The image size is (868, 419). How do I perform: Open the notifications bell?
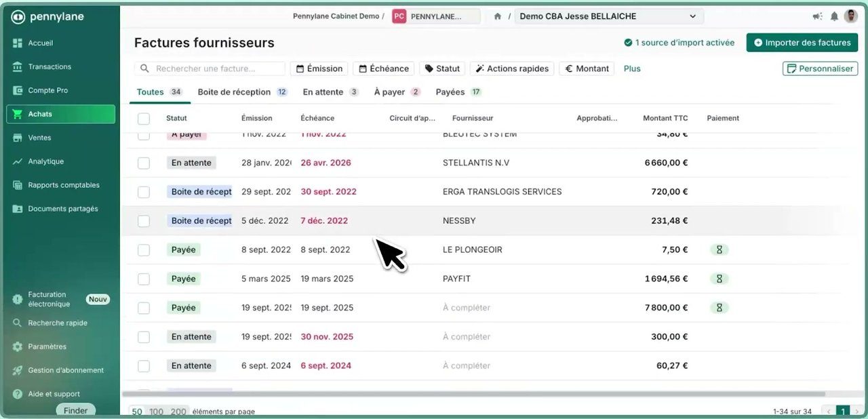(x=834, y=16)
